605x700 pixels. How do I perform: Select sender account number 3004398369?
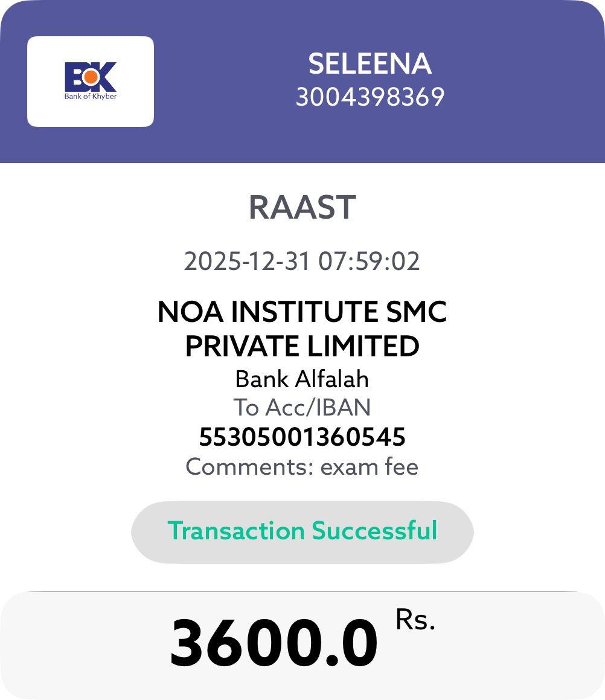370,97
